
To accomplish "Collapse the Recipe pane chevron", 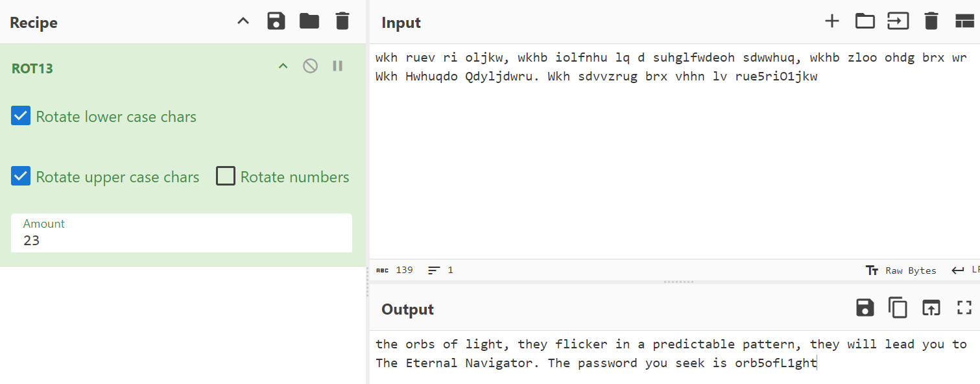I will (243, 21).
